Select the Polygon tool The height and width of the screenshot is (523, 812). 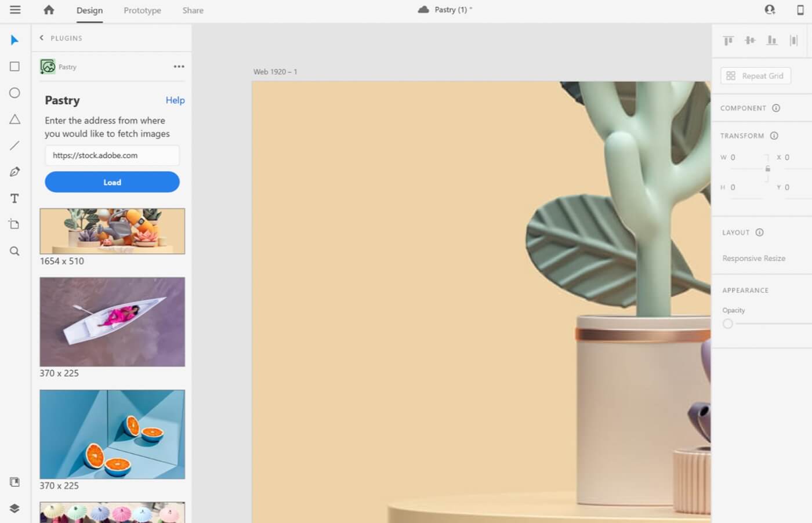coord(14,119)
